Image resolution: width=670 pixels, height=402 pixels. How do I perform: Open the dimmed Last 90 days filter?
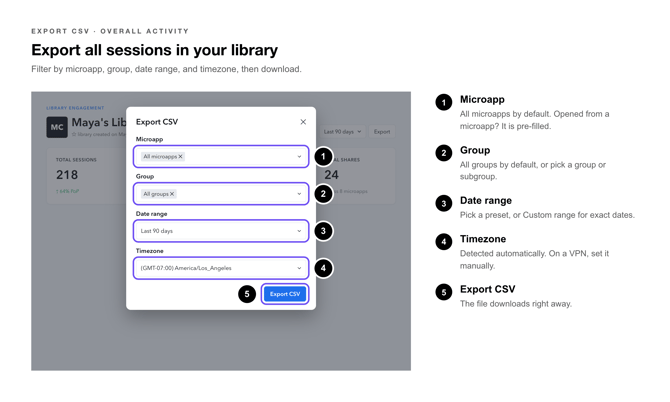coord(342,132)
